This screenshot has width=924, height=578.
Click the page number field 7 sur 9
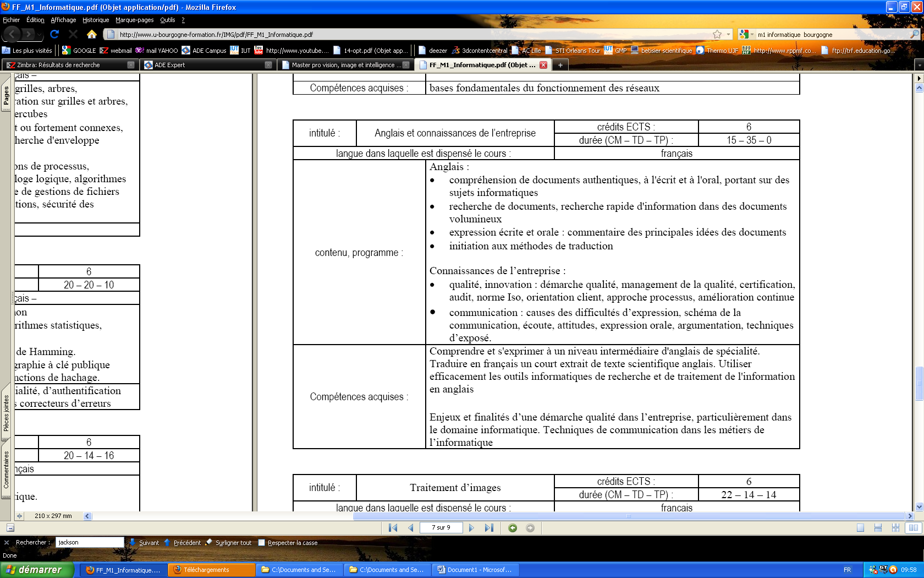[441, 527]
